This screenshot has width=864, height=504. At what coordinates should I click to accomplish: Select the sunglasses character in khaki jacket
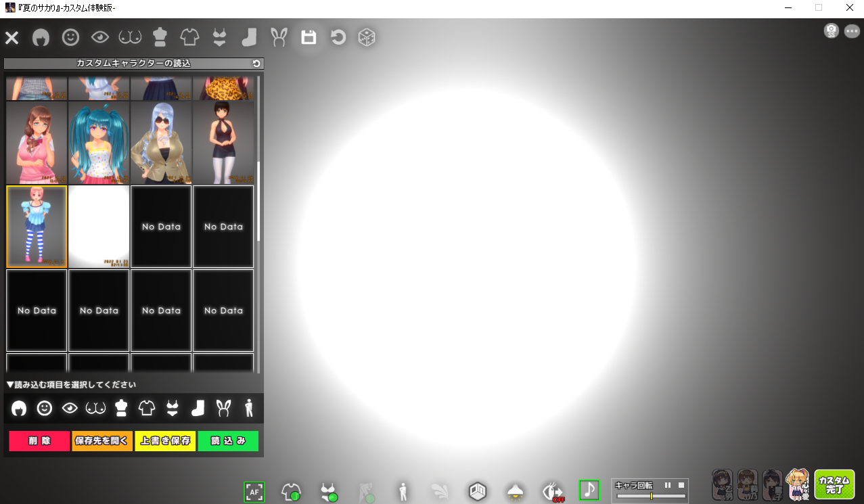pos(161,143)
